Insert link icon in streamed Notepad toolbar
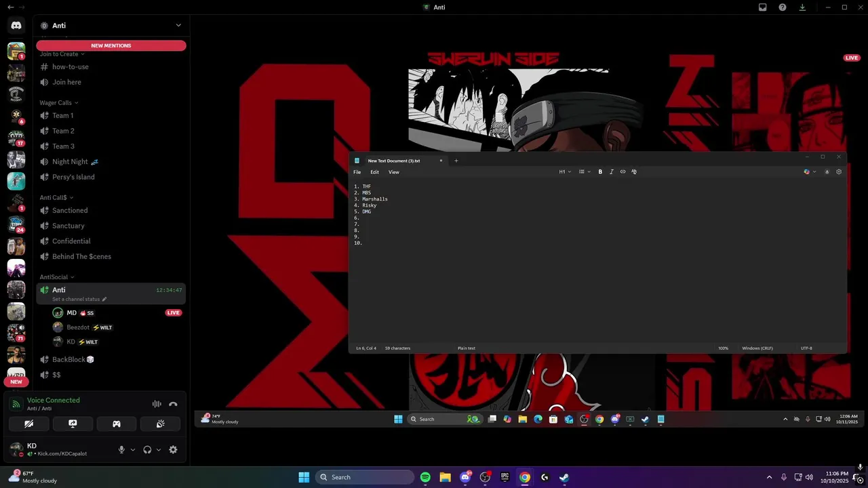Screen dimensions: 868x488 [623, 171]
